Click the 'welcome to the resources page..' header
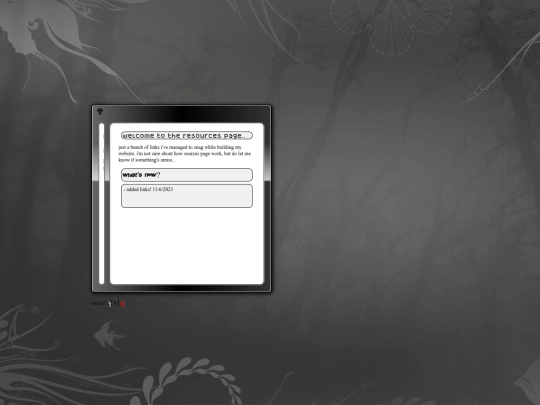This screenshot has height=405, width=540. 187,135
